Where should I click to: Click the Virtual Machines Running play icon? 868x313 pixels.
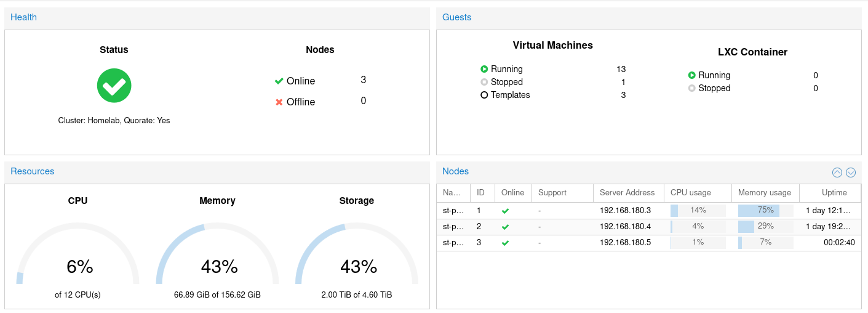484,70
